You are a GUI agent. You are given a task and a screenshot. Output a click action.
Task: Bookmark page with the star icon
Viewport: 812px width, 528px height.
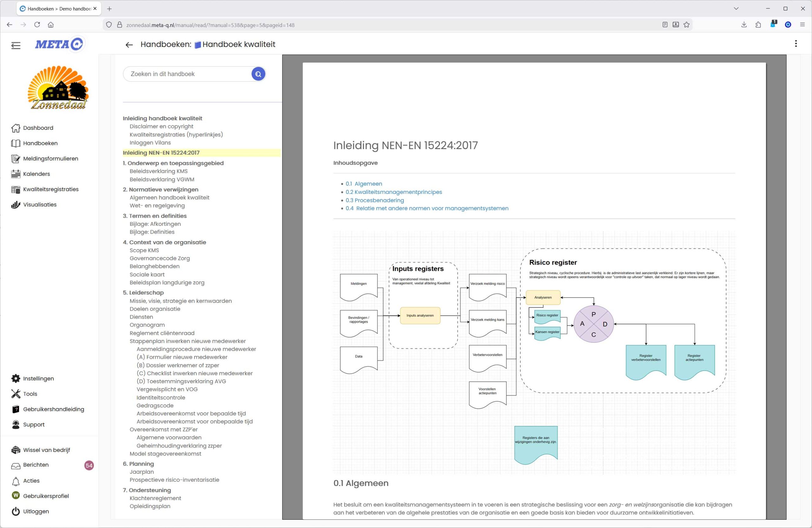[686, 24]
